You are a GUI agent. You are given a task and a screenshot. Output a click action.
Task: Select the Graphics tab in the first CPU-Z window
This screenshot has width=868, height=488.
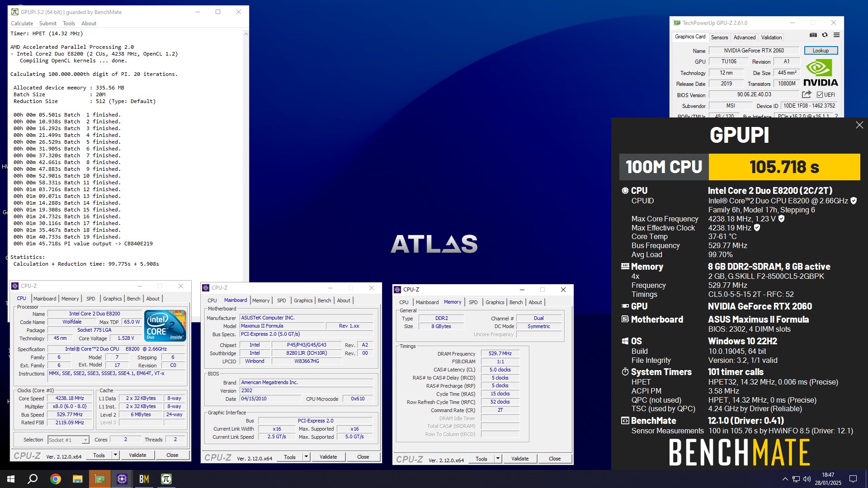click(112, 299)
